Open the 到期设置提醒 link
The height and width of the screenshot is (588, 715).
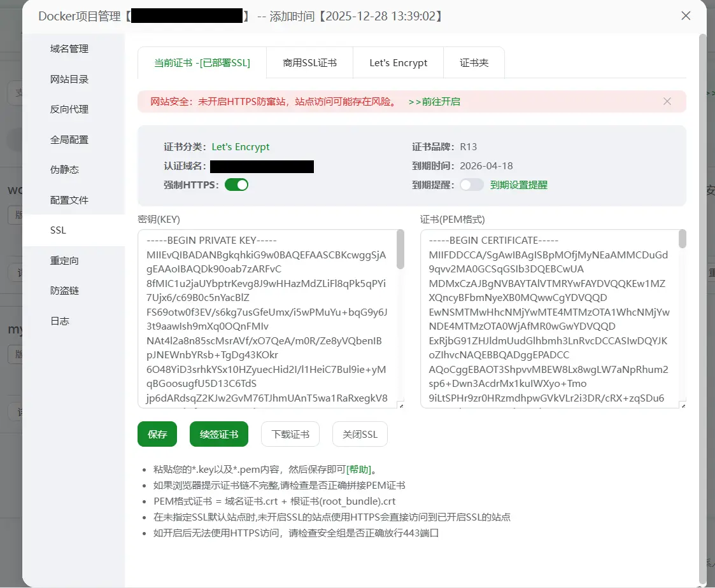point(518,185)
